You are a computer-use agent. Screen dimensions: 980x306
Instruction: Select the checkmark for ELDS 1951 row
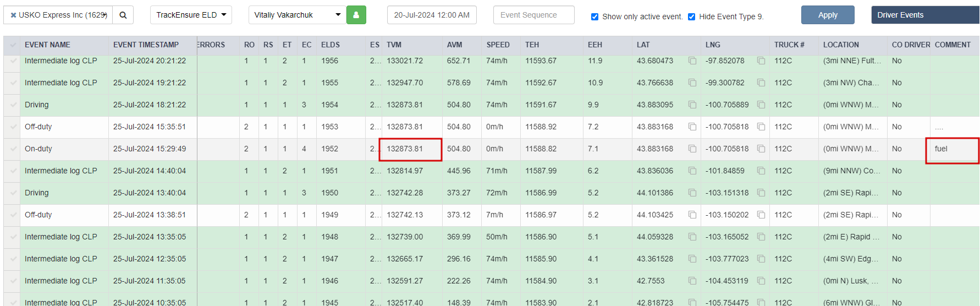[13, 171]
